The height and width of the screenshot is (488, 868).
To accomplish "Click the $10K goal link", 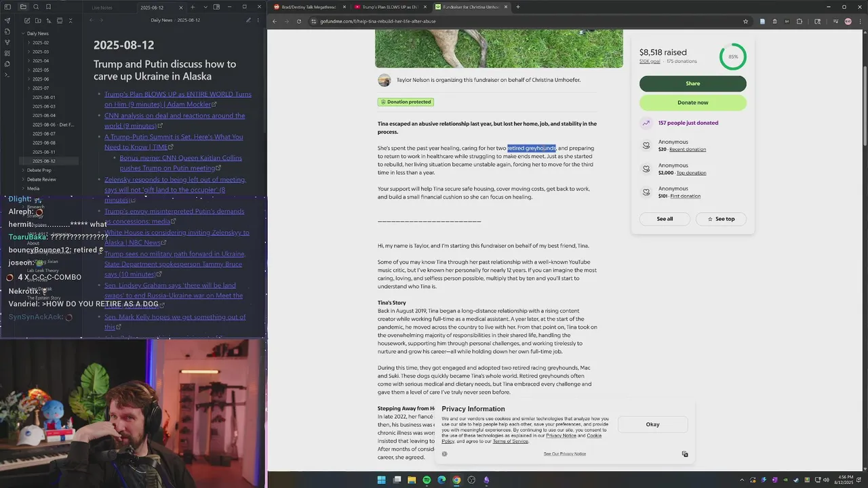I will 650,61.
